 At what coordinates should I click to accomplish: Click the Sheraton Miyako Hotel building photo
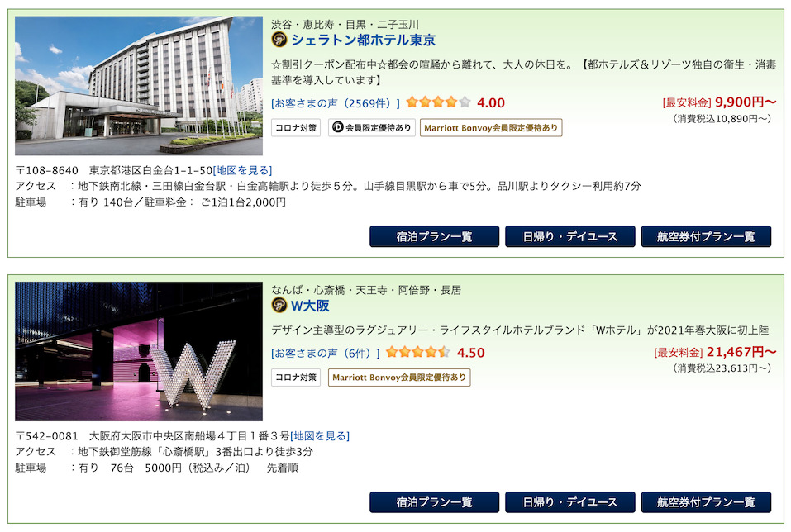tap(139, 86)
